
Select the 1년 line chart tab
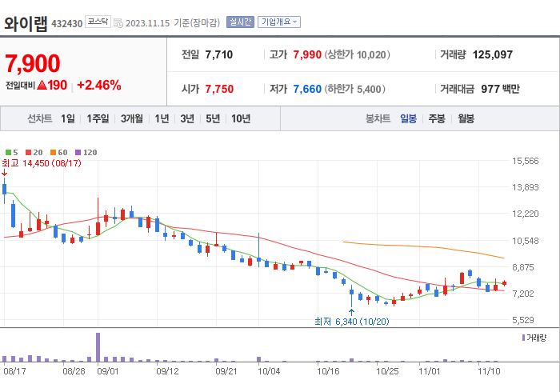pyautogui.click(x=162, y=118)
